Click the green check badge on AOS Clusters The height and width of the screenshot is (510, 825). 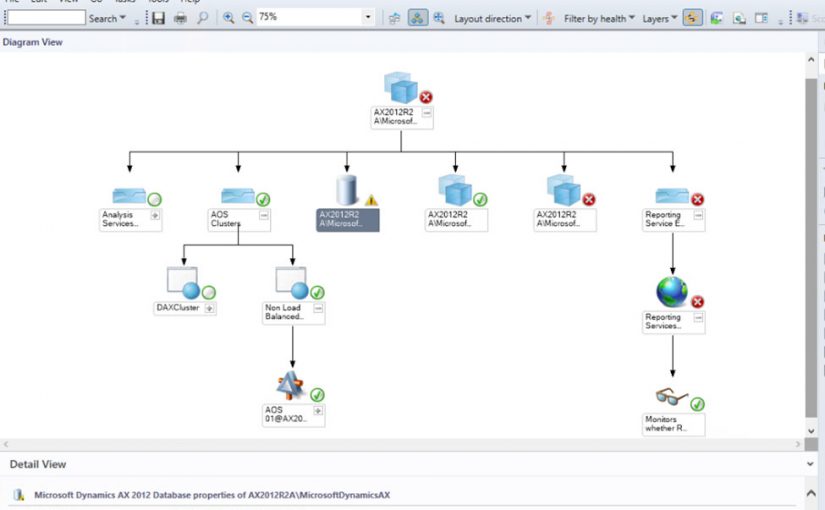tap(263, 199)
